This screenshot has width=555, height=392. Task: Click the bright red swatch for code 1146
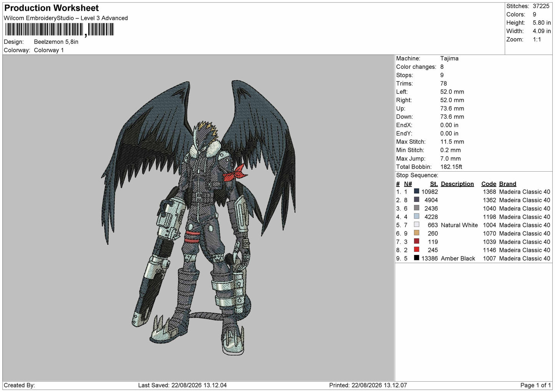click(x=416, y=250)
